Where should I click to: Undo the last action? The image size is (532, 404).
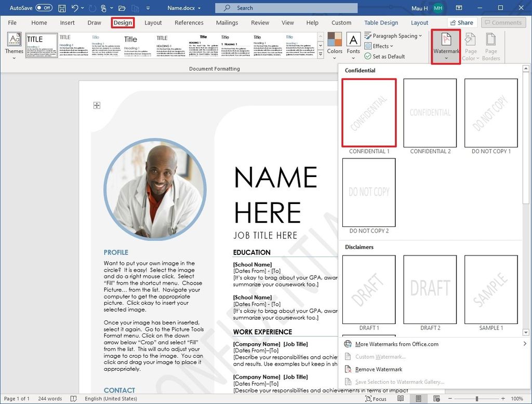pyautogui.click(x=76, y=8)
